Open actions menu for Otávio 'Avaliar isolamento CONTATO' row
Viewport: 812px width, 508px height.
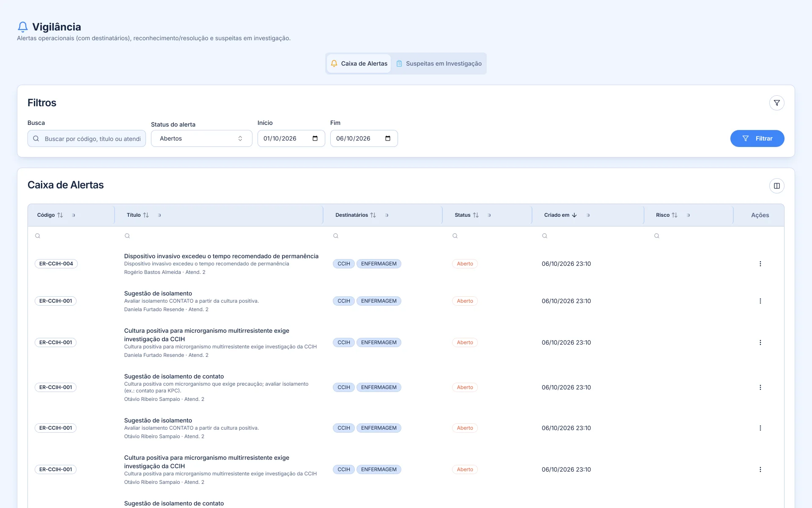[x=760, y=428]
